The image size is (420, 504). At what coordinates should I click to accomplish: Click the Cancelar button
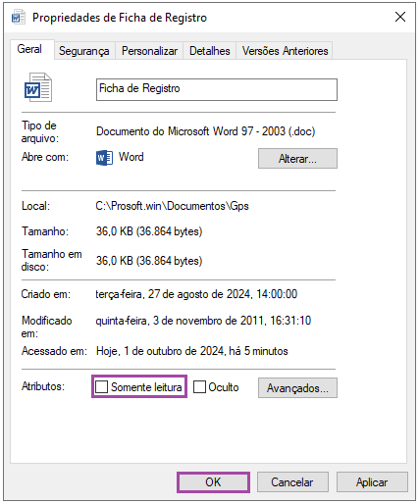tap(292, 482)
